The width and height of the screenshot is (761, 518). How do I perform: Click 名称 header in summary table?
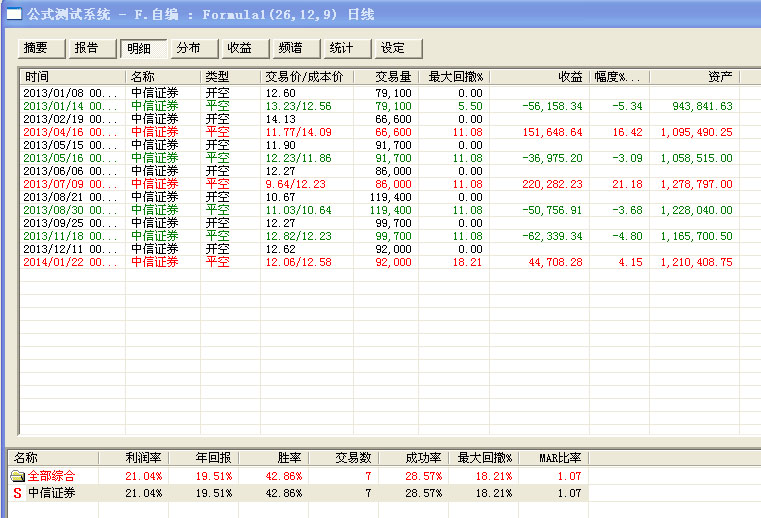[x=53, y=458]
